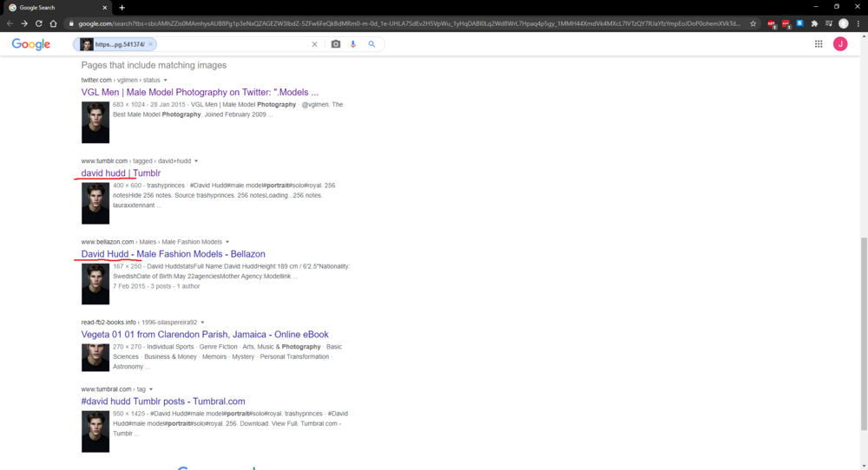Open the Google apps grid
The image size is (868, 470).
[819, 44]
